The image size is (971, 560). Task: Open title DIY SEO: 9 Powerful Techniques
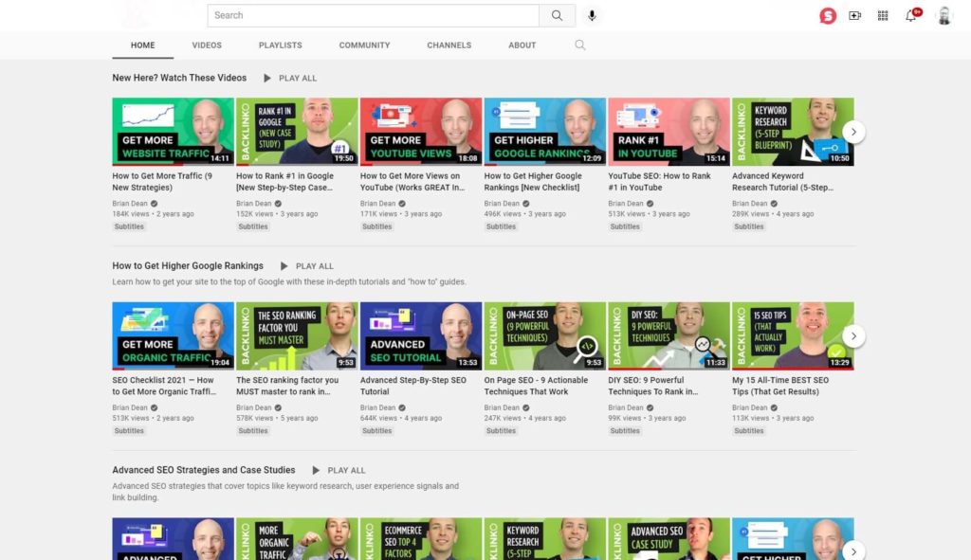[x=653, y=386]
